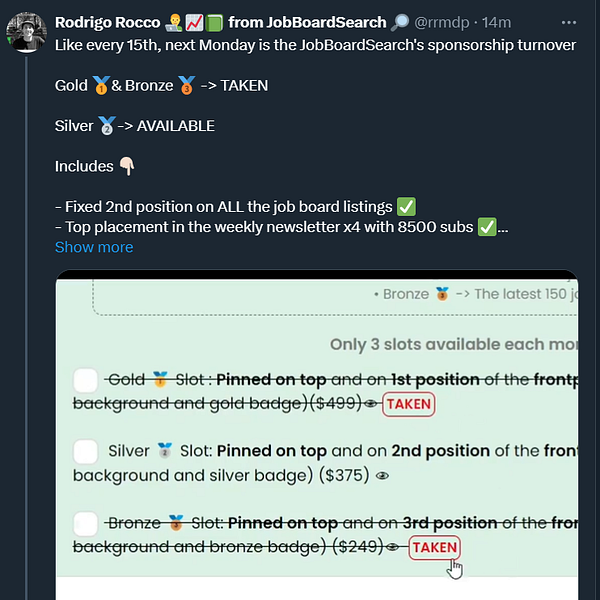Viewport: 600px width, 600px height.
Task: Open the 14m timestamp link
Action: point(496,23)
